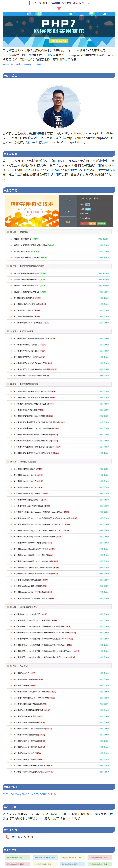Click the red 加入学习 button in the course panel
The width and height of the screenshot is (118, 868).
point(84,223)
